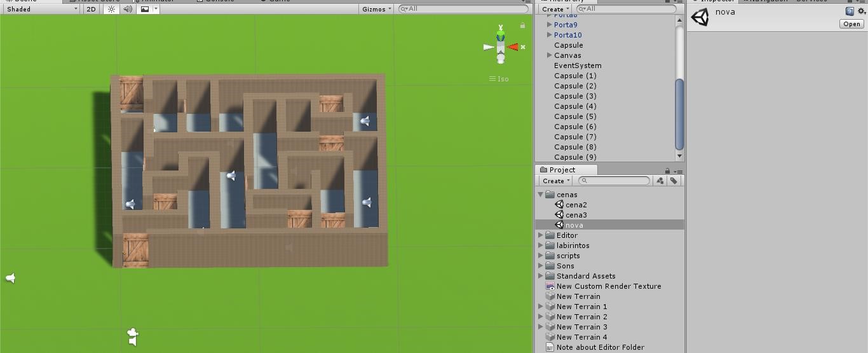Viewport: 868px width, 353px height.
Task: Toggle scene audio speaker icon
Action: pos(128,9)
